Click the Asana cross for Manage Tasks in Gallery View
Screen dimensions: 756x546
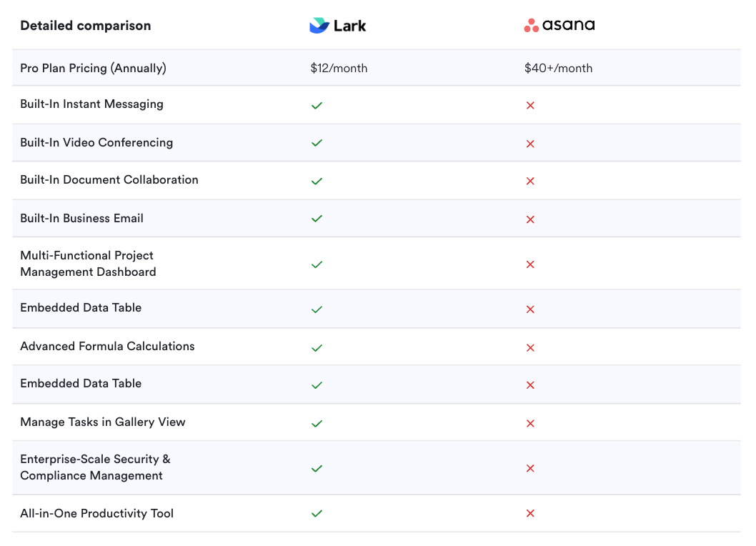point(530,424)
